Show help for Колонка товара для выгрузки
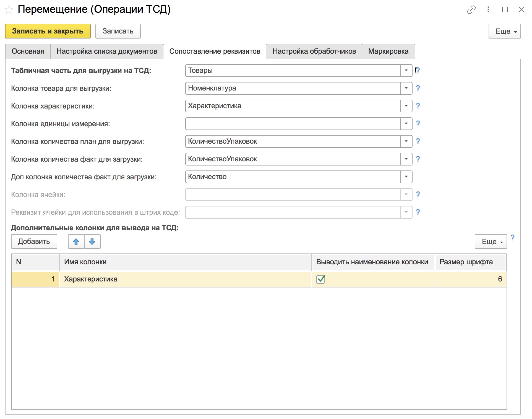Image resolution: width=532 pixels, height=419 pixels. click(418, 88)
